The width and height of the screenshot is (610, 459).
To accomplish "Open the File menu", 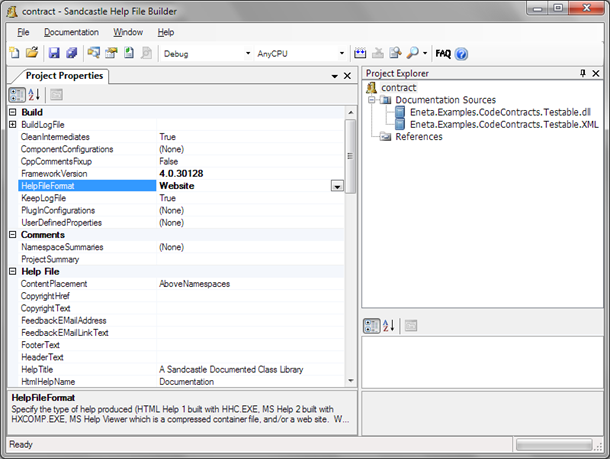I will [23, 32].
